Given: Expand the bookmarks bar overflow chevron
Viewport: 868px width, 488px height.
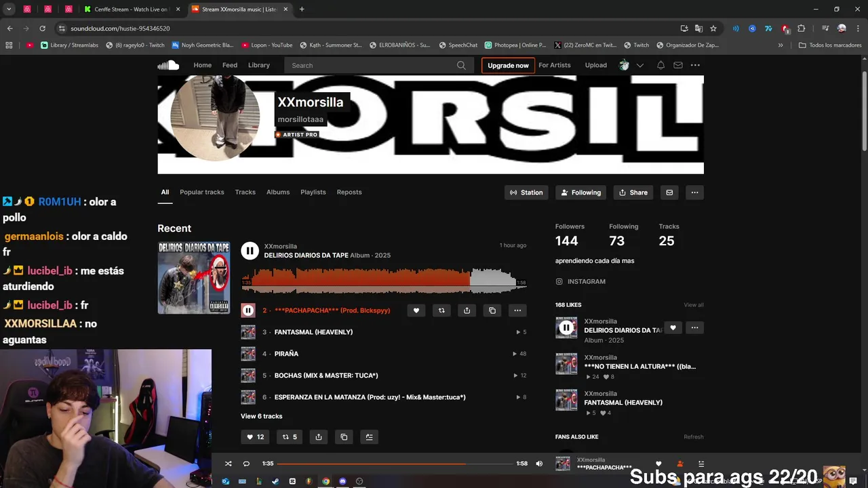Looking at the screenshot, I should [781, 45].
